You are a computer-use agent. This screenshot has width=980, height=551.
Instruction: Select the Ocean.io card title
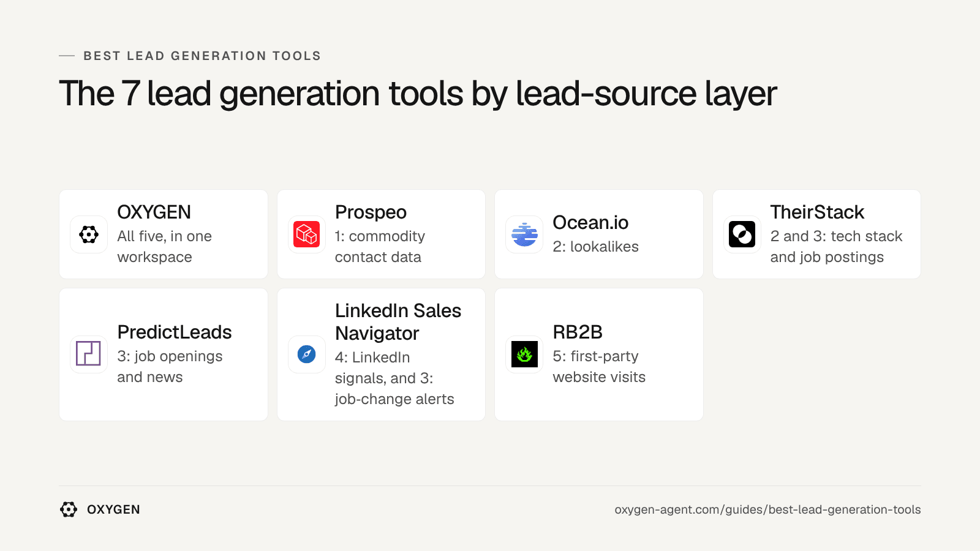point(590,223)
